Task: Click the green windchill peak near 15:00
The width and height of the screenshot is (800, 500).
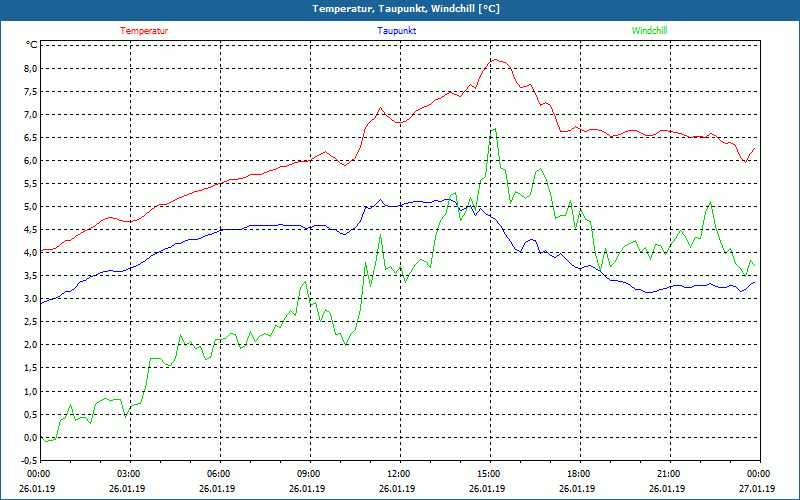Action: (493, 129)
